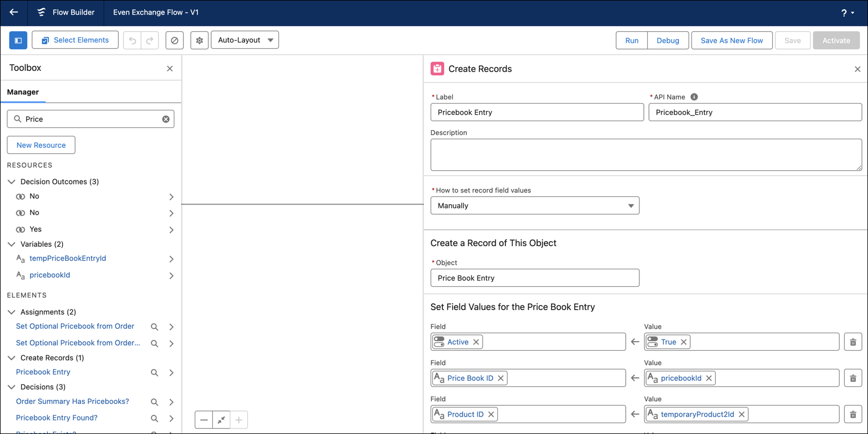
Task: Delete the Price Book ID row
Action: [853, 378]
